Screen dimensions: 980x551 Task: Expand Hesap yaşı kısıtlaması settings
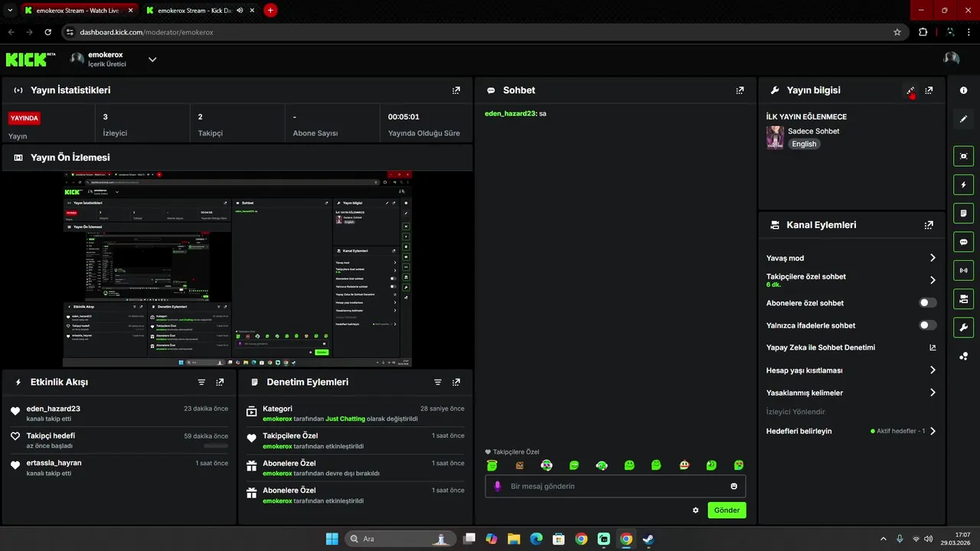pyautogui.click(x=933, y=370)
